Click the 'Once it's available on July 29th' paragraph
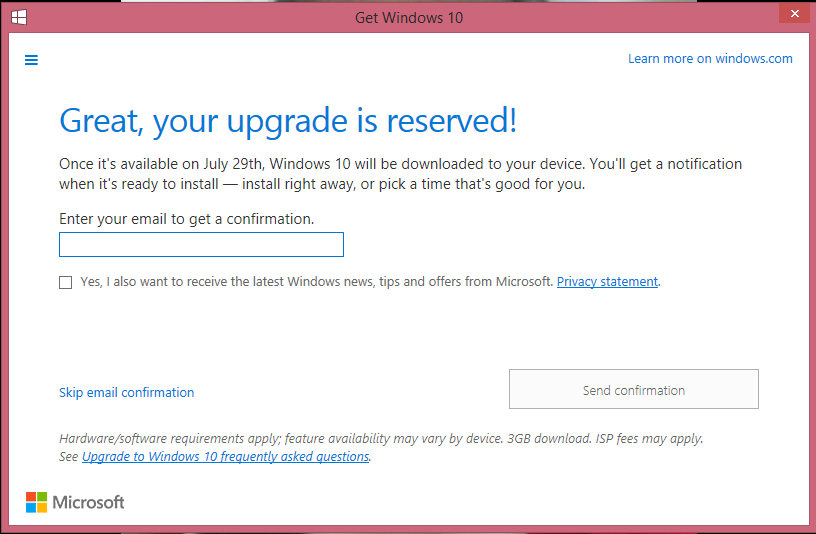Image resolution: width=816 pixels, height=534 pixels. (400, 174)
